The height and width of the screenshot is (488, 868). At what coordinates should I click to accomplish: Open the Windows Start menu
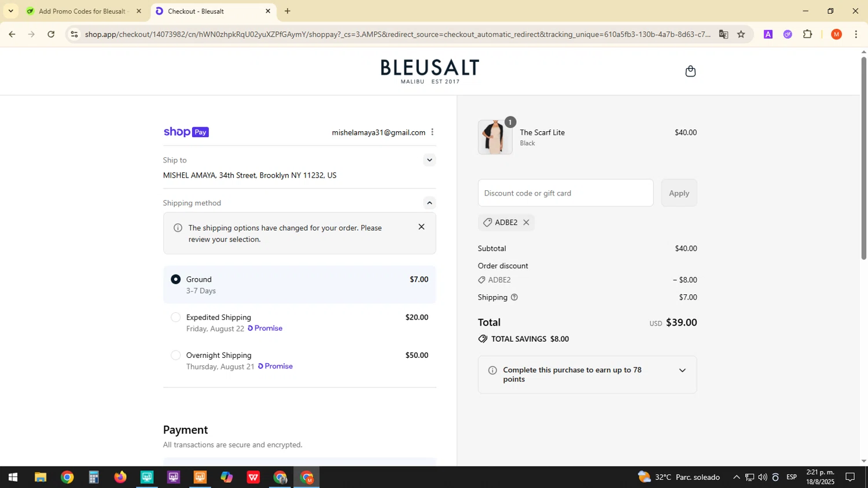(x=13, y=477)
